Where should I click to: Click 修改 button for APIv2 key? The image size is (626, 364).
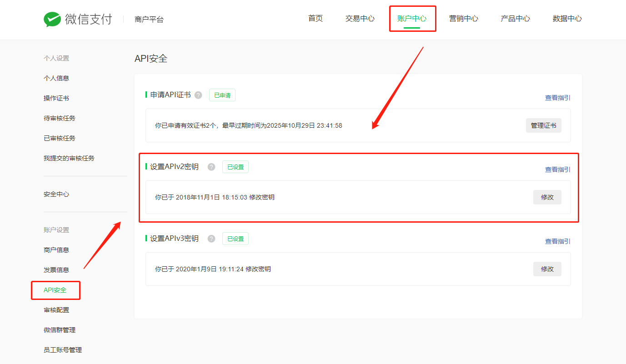click(x=547, y=197)
